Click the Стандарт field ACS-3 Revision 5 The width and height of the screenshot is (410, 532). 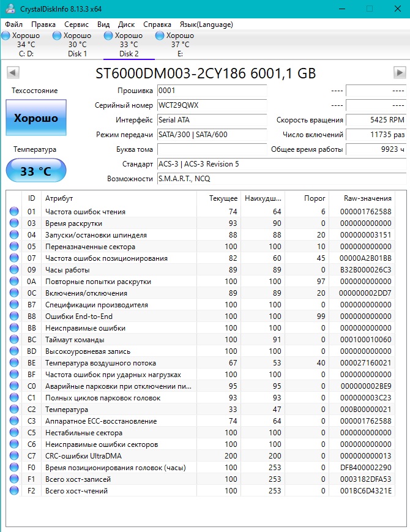tap(282, 164)
